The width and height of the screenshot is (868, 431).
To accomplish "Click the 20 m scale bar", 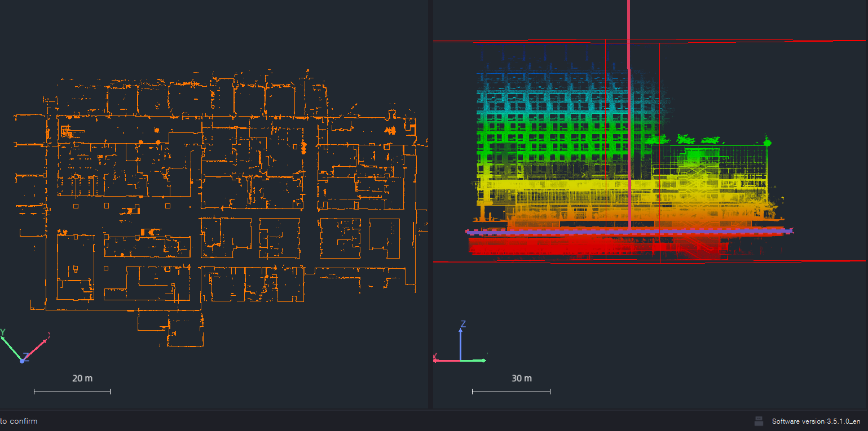I will click(72, 391).
